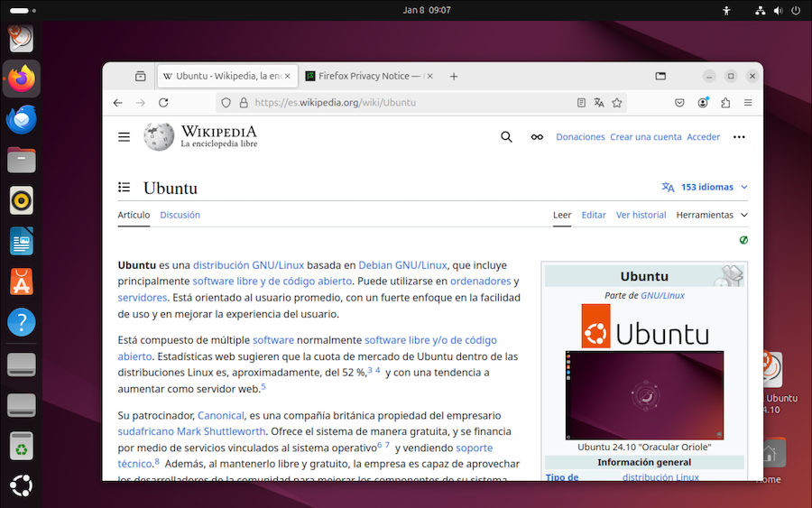This screenshot has width=812, height=508.
Task: Open the three-dot personal tools menu
Action: click(x=739, y=137)
